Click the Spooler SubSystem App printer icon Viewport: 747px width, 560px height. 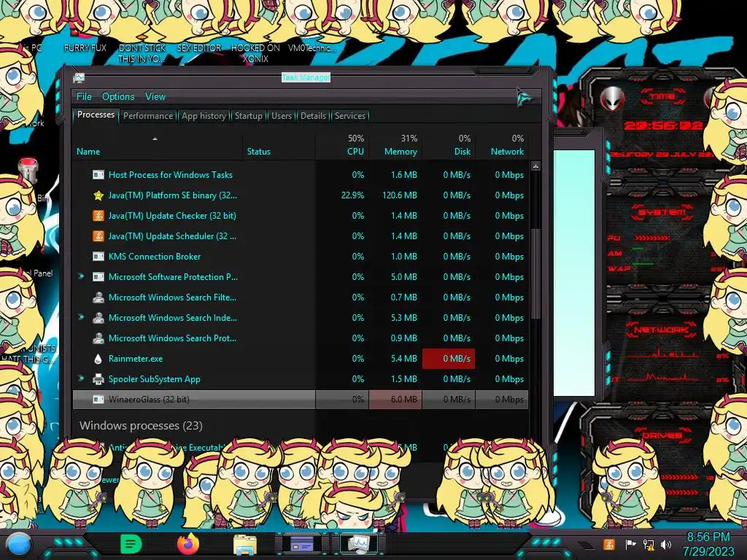coord(98,379)
